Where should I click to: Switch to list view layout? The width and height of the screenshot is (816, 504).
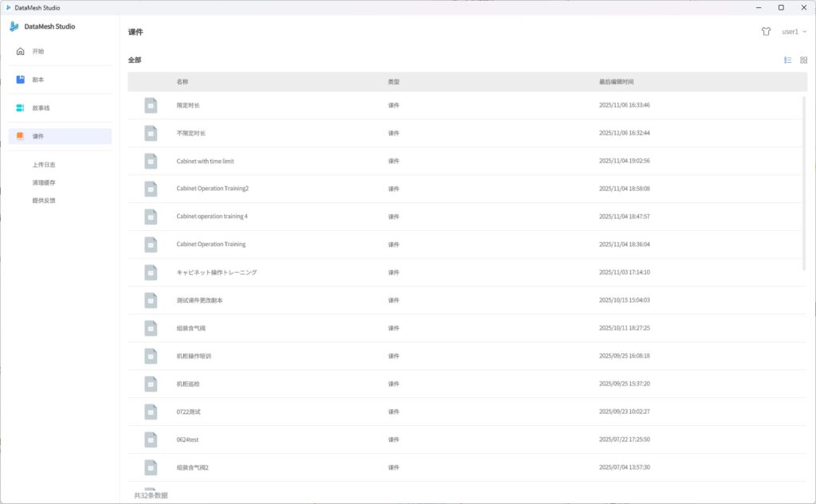(788, 60)
